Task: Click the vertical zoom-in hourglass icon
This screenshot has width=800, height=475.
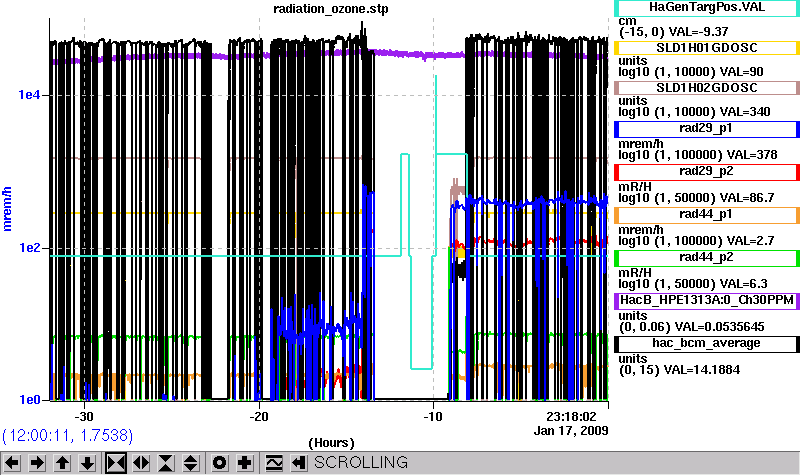Action: tap(166, 463)
